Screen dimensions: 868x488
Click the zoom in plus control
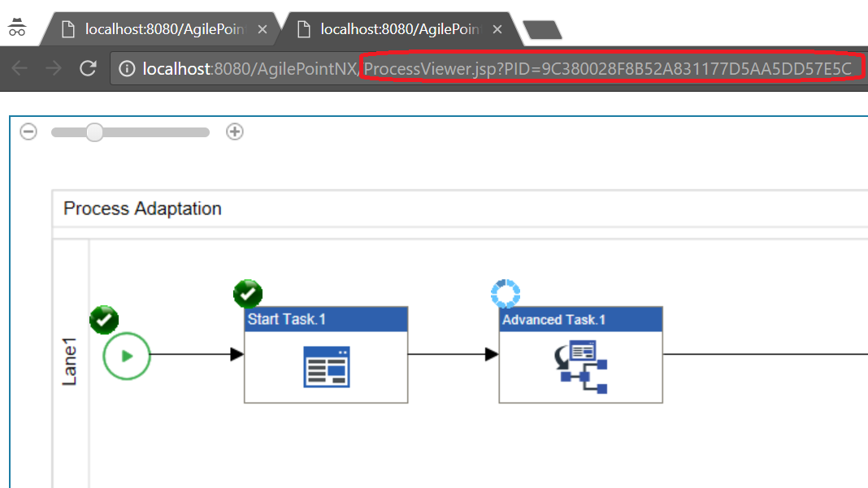point(234,131)
